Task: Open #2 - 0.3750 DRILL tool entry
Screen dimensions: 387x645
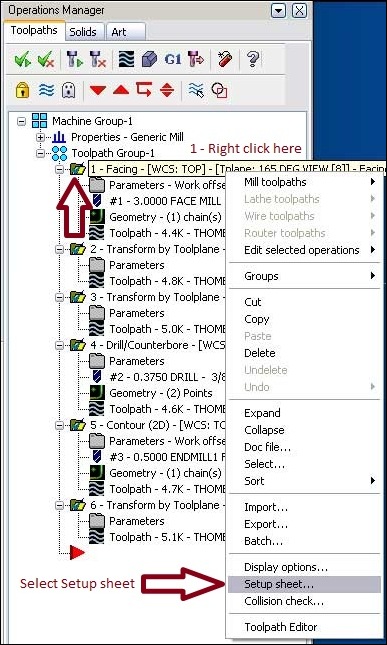Action: click(x=167, y=377)
